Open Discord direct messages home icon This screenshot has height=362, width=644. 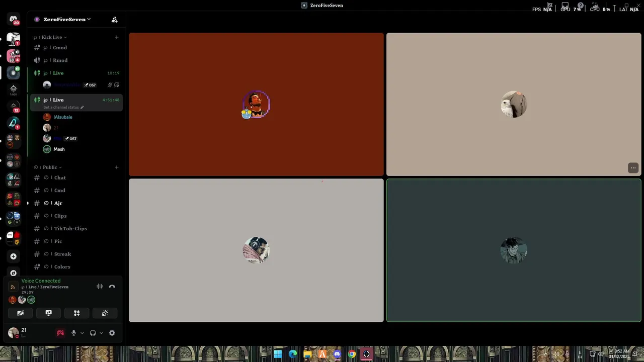point(14,20)
